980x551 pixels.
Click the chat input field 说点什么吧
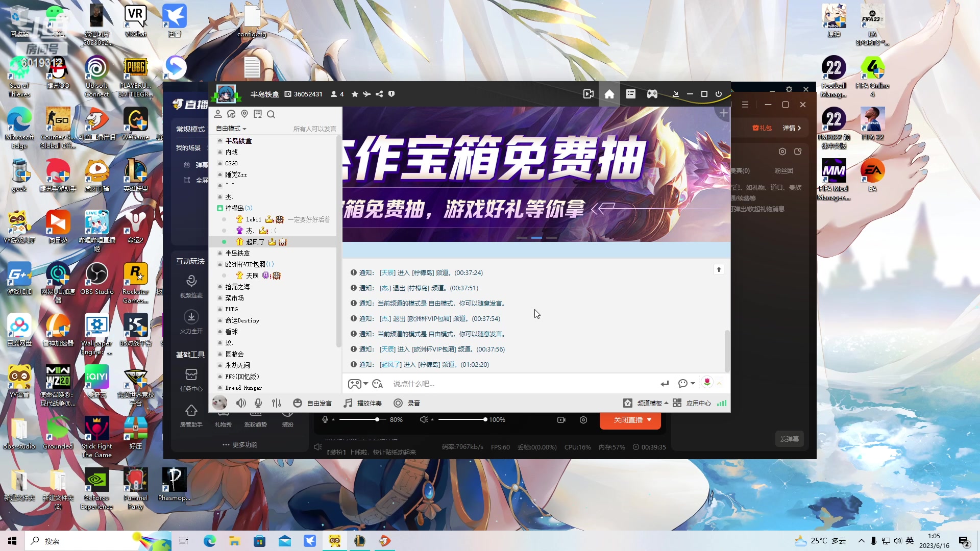click(x=523, y=384)
